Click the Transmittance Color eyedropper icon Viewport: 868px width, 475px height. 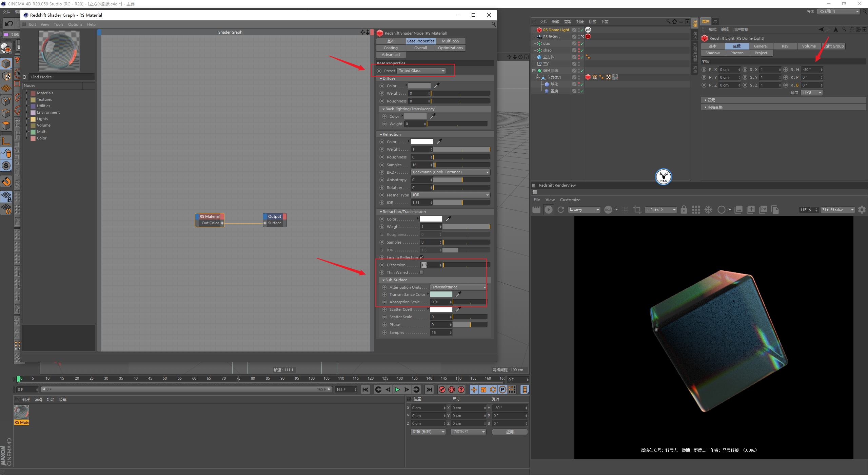[x=458, y=294]
